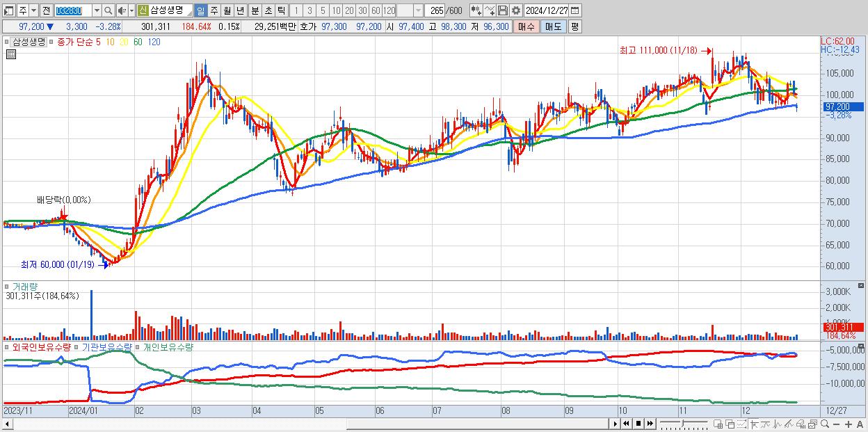Click the overlapping windows icon
The image size is (868, 432).
click(x=730, y=424)
